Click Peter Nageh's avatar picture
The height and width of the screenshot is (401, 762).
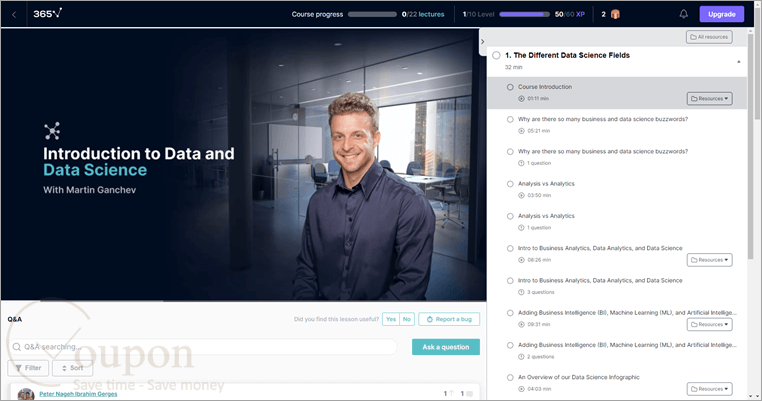(26, 394)
